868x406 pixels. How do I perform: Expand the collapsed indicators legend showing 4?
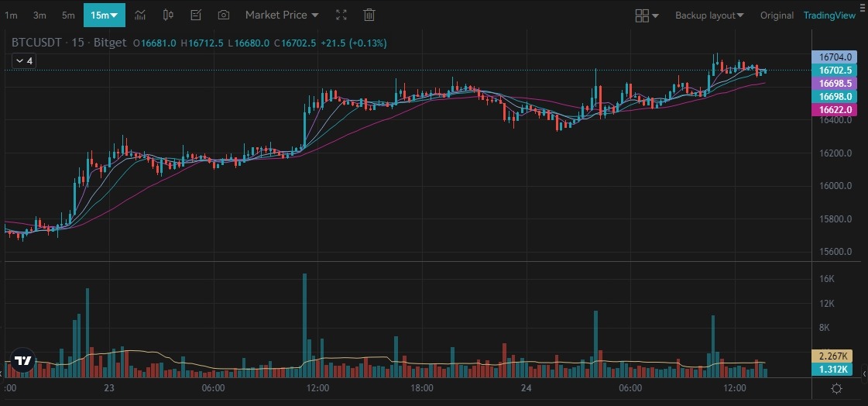(x=24, y=61)
